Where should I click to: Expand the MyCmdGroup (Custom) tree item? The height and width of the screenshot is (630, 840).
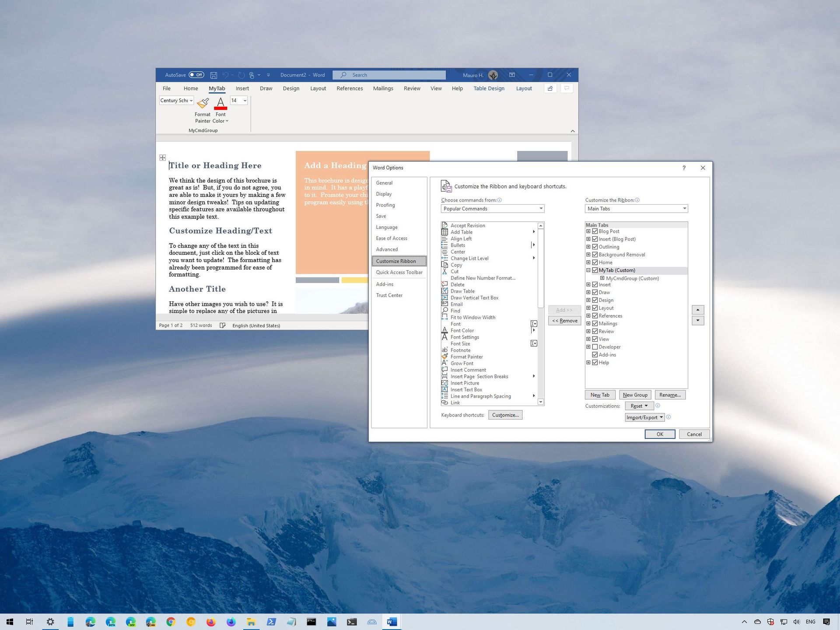603,278
